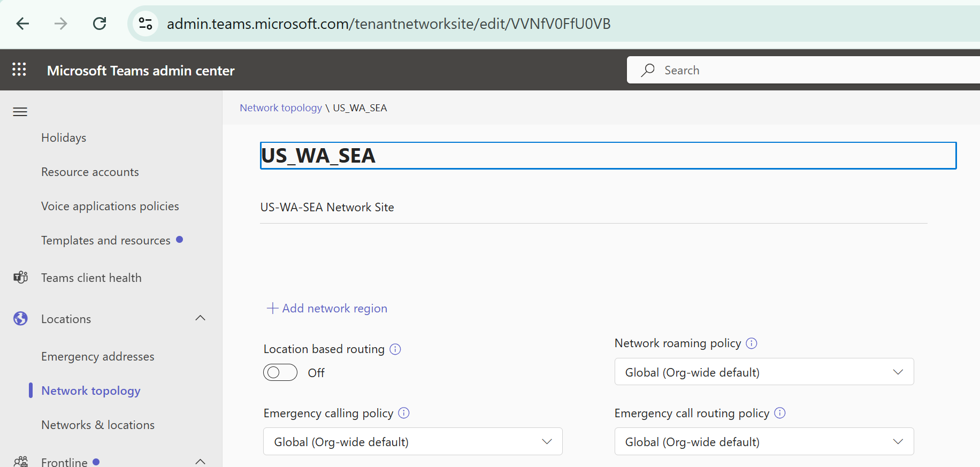Screen dimensions: 980x467
Task: Follow Network topology breadcrumb link
Action: click(281, 108)
